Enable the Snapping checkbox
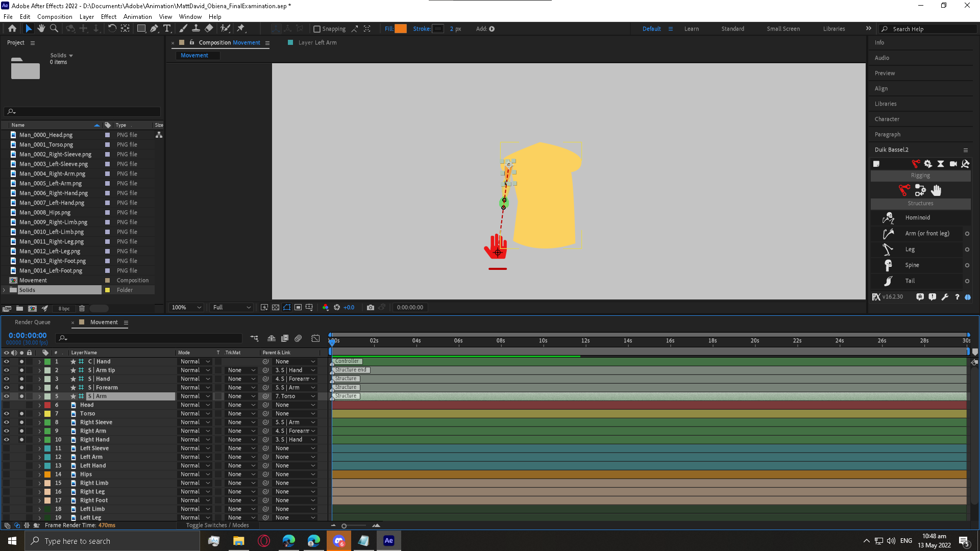This screenshot has width=980, height=551. point(317,29)
